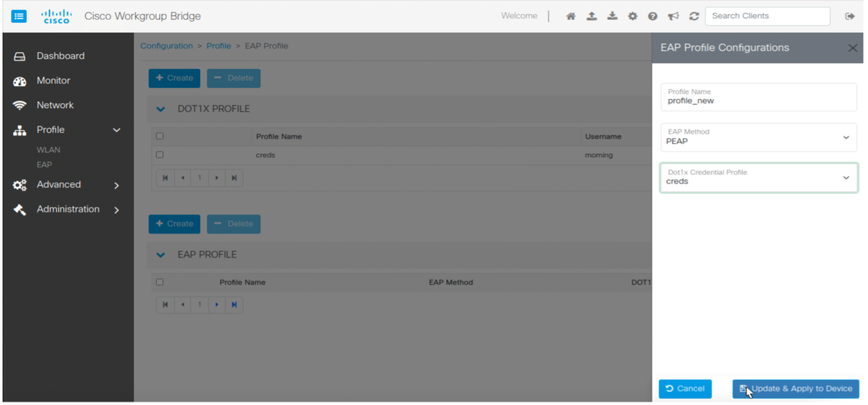Sort by Username column header
Screen dimensions: 868x405
[603, 136]
